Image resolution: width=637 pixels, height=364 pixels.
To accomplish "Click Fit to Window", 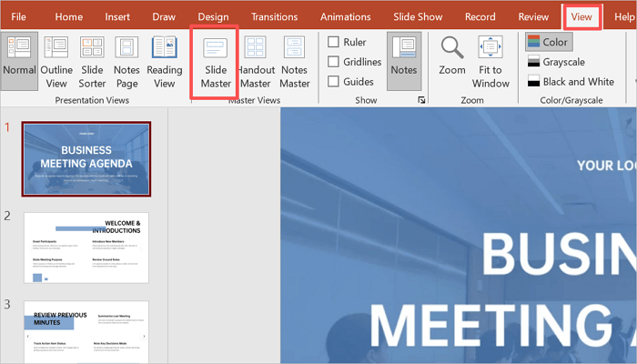I will coord(490,62).
